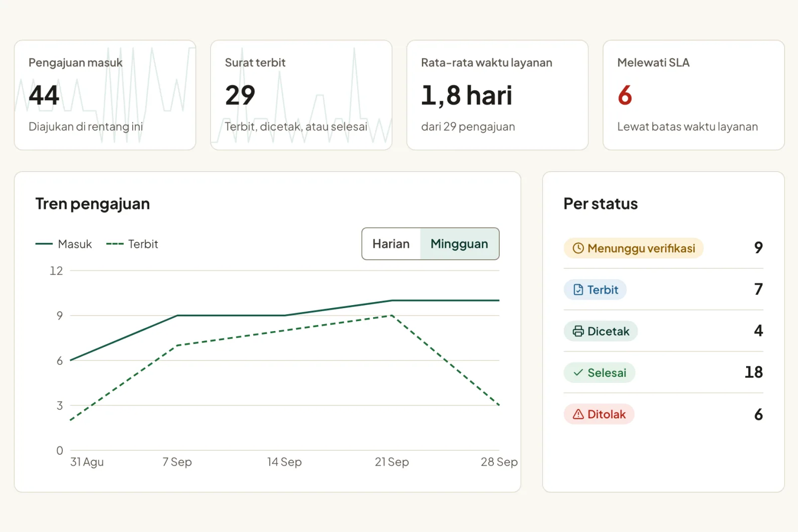Click the Ditolak status label

pos(599,414)
